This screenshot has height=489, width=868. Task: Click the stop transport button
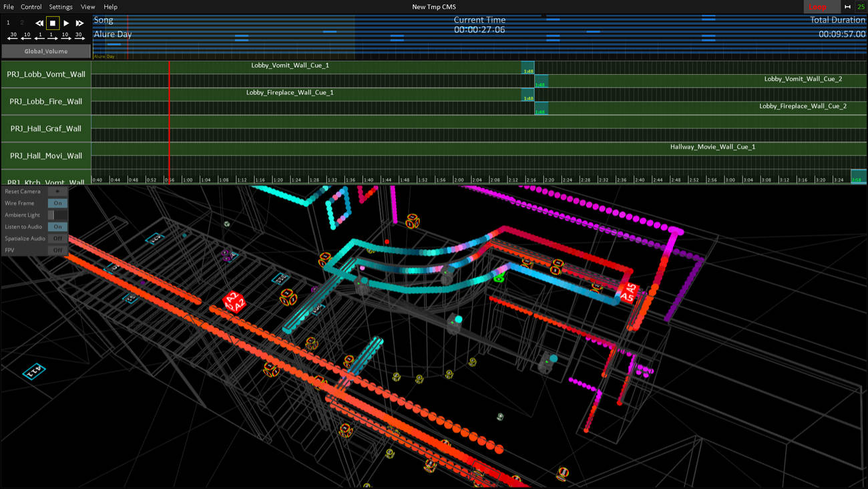[53, 23]
